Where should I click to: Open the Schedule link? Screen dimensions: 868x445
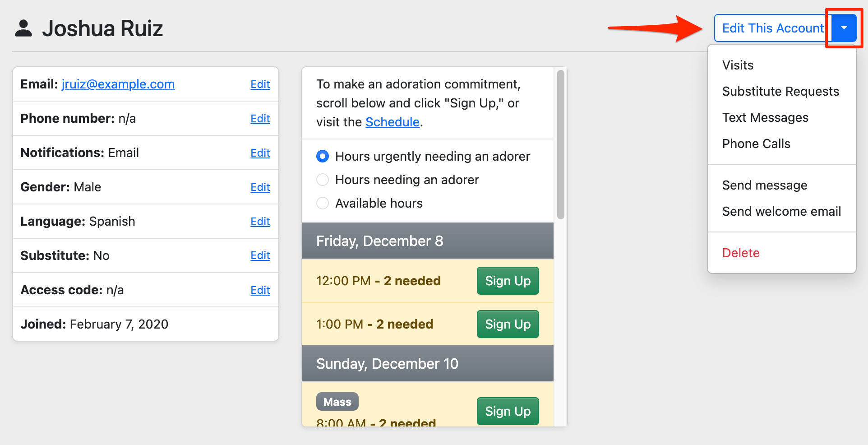(x=392, y=122)
